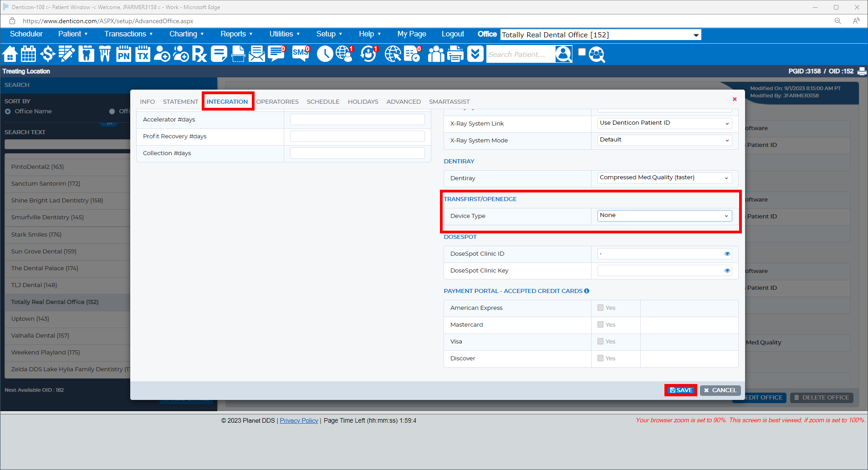Select the Office Name sort radio button

[x=8, y=111]
